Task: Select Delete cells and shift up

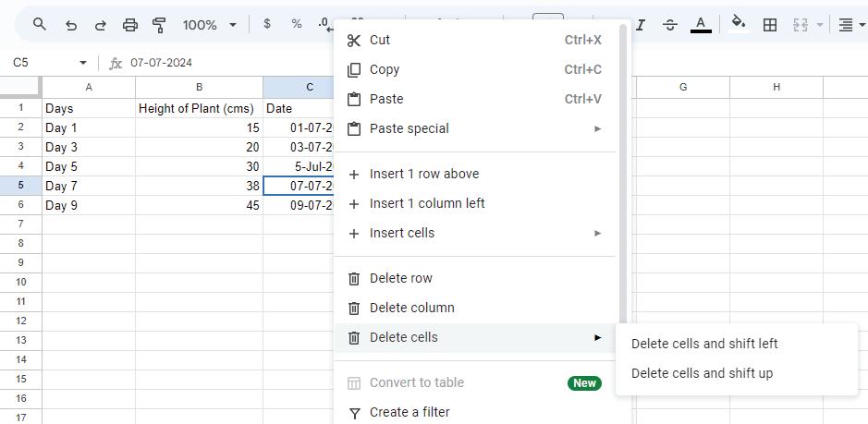Action: (x=702, y=373)
